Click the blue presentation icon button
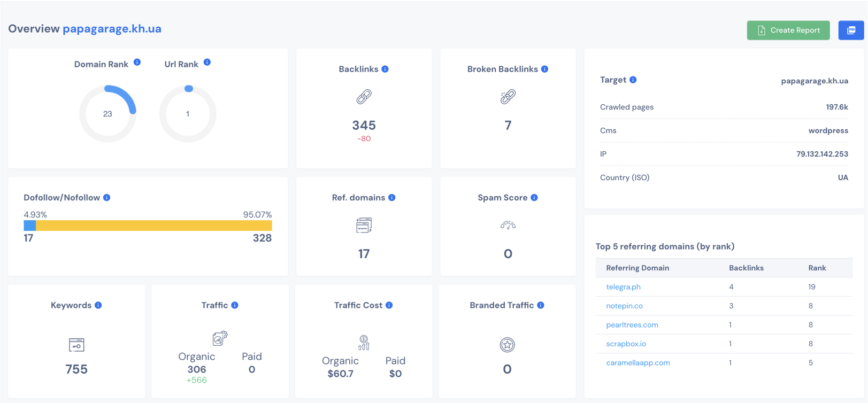 click(851, 30)
